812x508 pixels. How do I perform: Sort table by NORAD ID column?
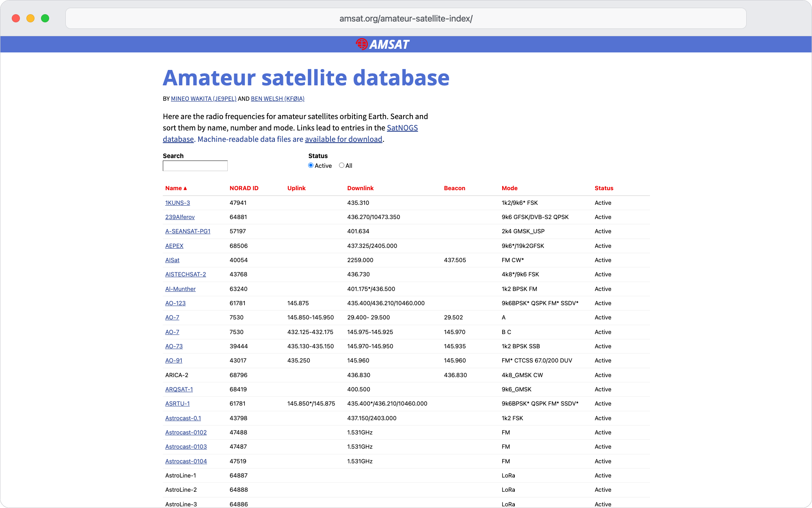tap(244, 188)
